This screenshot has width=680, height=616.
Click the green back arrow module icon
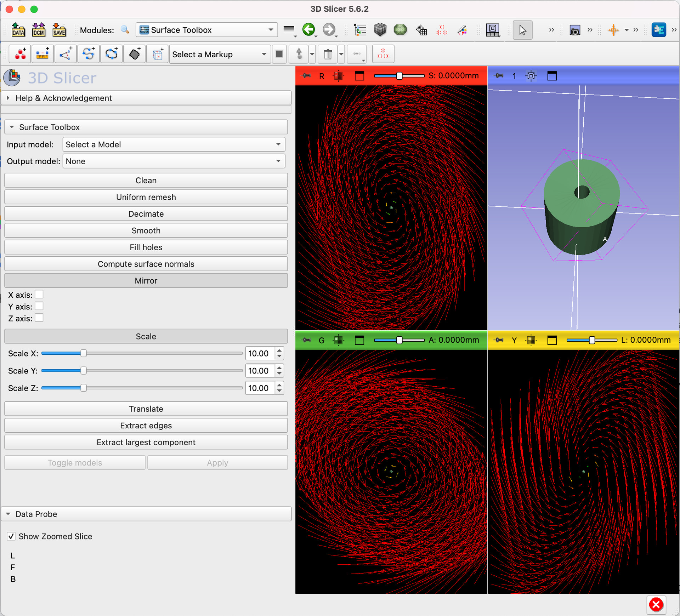tap(308, 30)
